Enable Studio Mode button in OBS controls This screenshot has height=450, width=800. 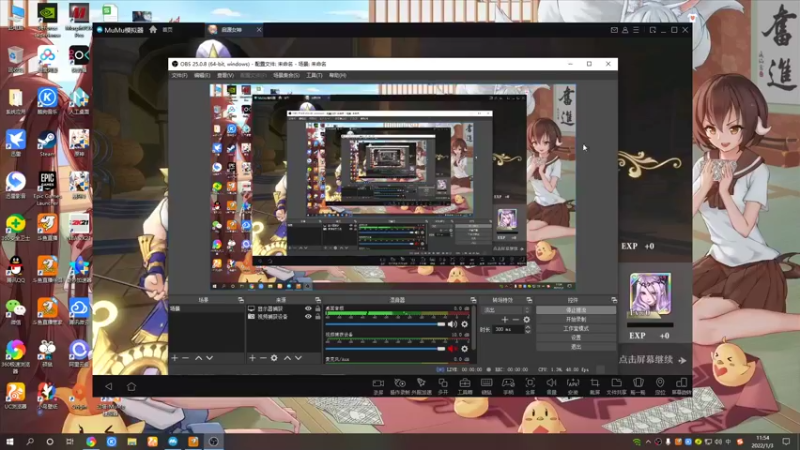tap(576, 329)
